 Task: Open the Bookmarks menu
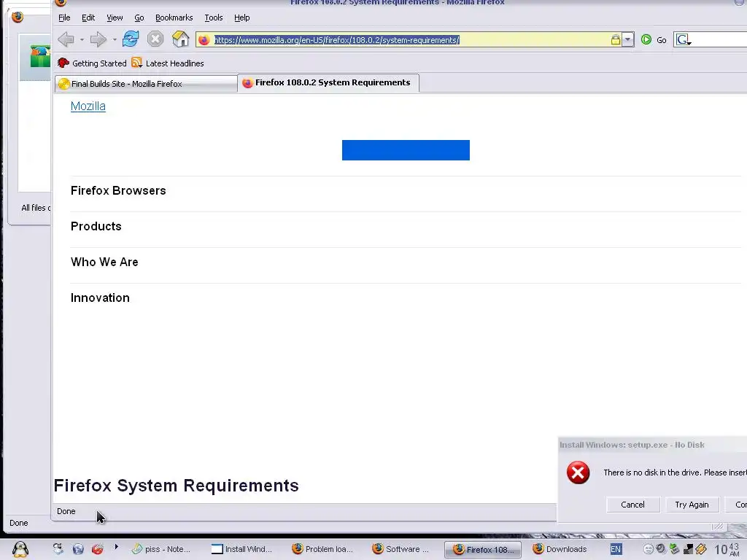click(x=174, y=17)
